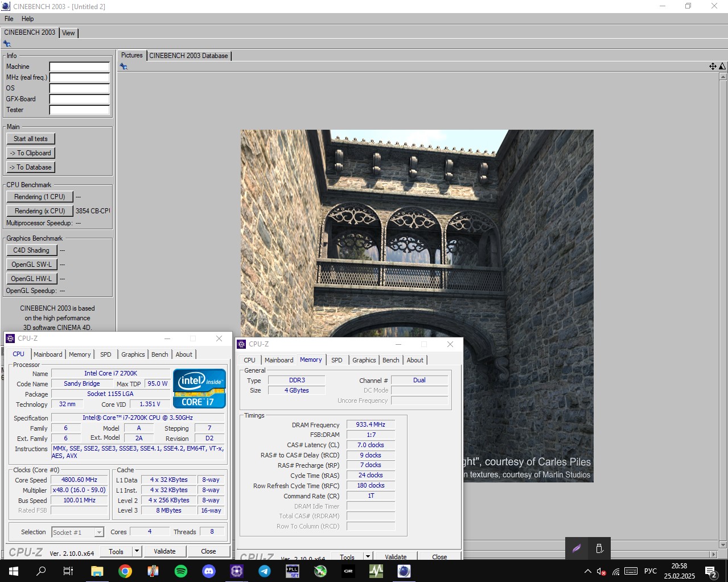Open the About tab in the CPU-Z Memory window
The width and height of the screenshot is (728, 582).
[415, 360]
